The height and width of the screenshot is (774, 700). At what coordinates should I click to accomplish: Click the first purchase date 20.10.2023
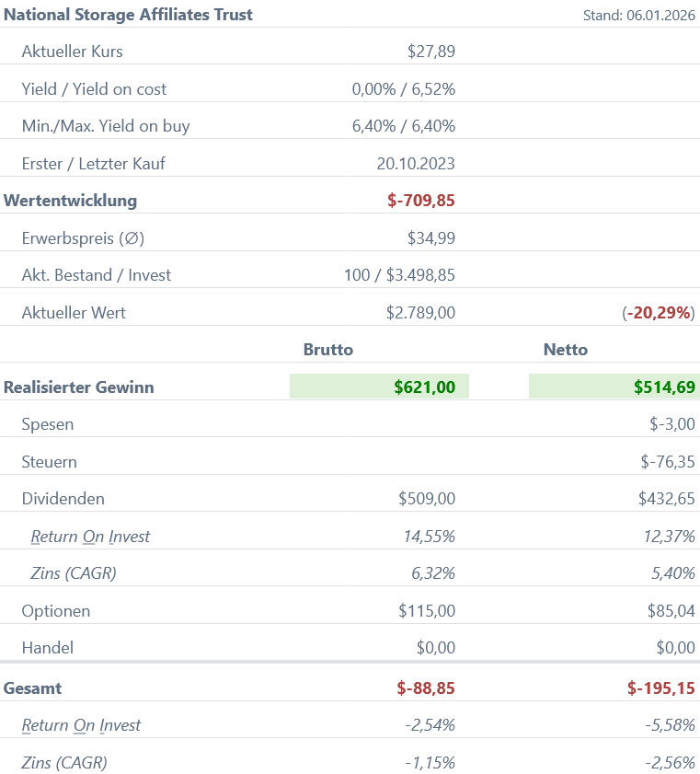coord(416,164)
